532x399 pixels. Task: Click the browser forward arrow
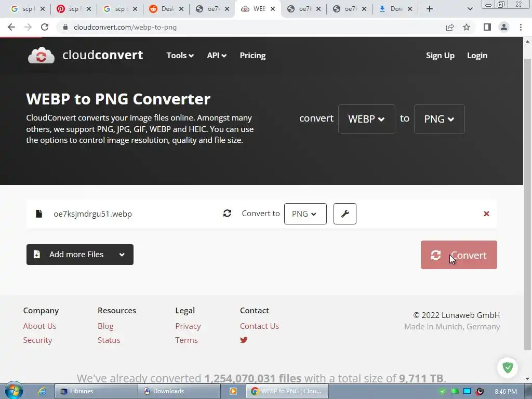point(28,27)
